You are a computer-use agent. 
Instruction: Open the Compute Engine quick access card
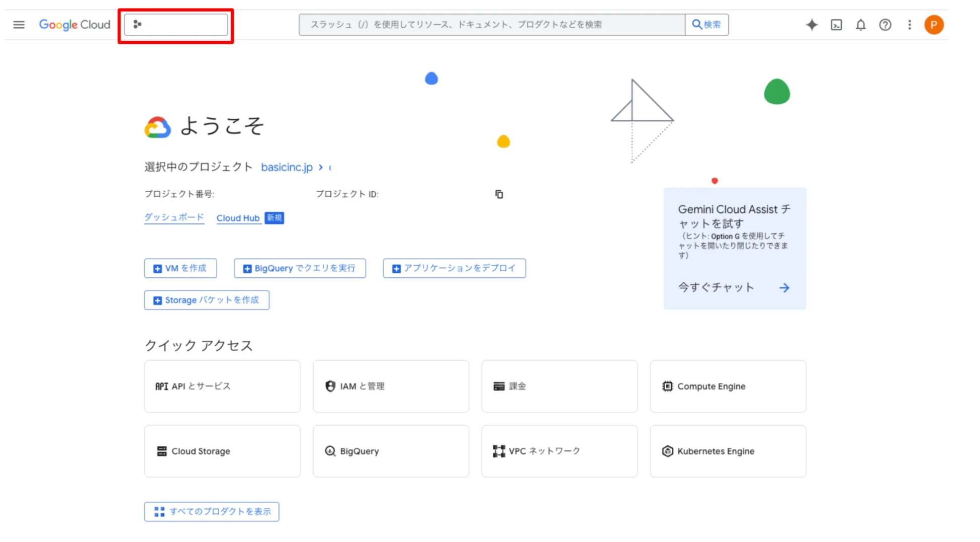coord(728,386)
